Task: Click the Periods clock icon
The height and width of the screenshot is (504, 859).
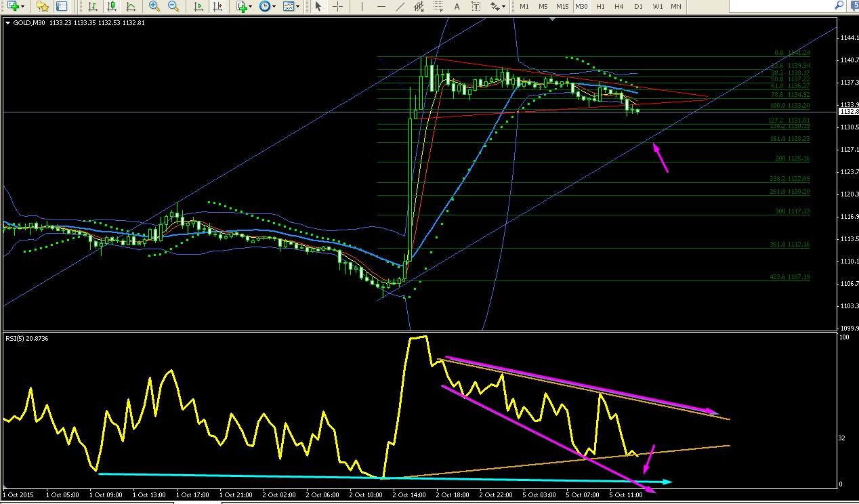Action: (264, 6)
